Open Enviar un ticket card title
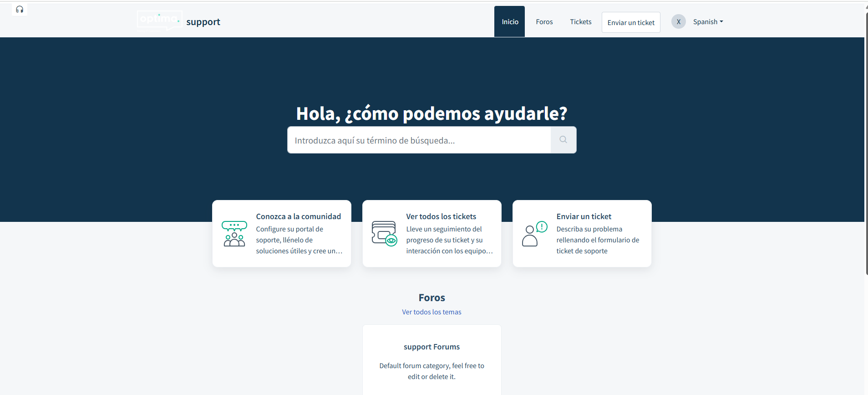Screen dimensions: 868x395 (584, 216)
